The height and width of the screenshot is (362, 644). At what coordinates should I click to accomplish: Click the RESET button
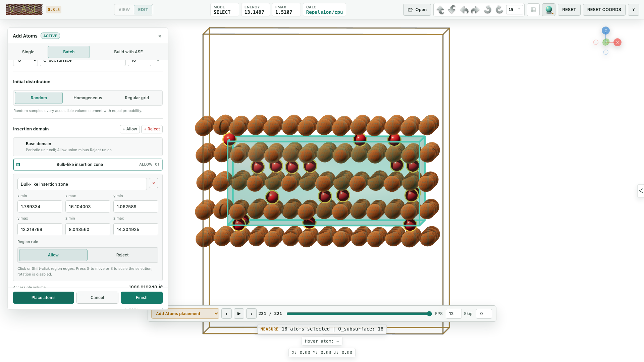pos(569,10)
